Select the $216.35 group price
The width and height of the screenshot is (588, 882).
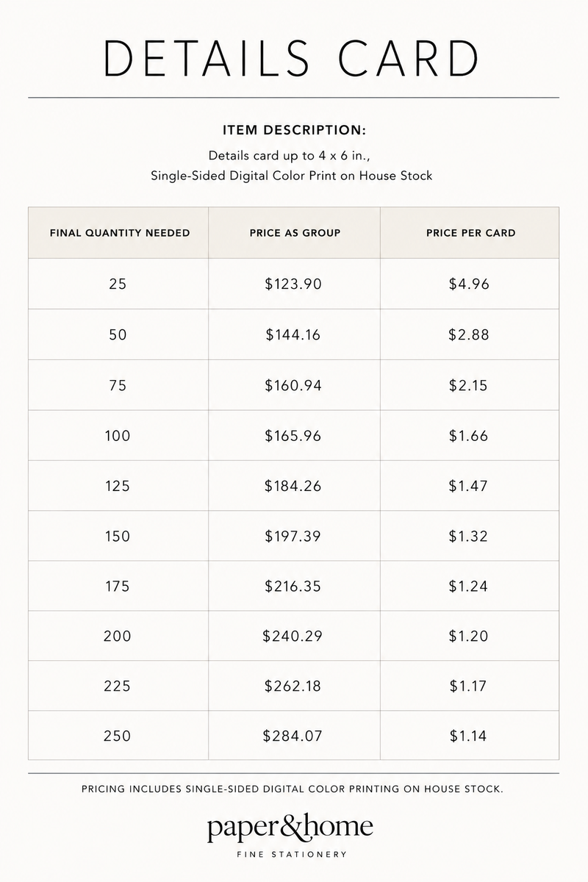(293, 586)
